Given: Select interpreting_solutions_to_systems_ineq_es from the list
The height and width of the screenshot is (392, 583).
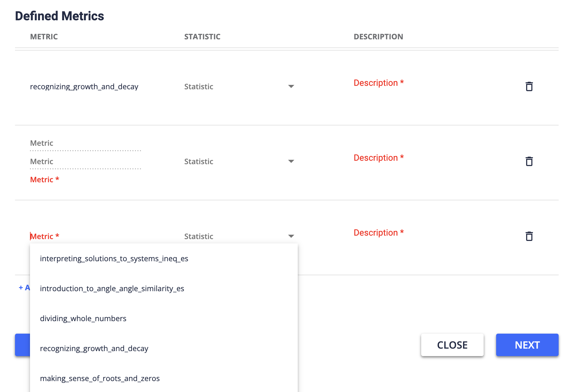Looking at the screenshot, I should 114,258.
